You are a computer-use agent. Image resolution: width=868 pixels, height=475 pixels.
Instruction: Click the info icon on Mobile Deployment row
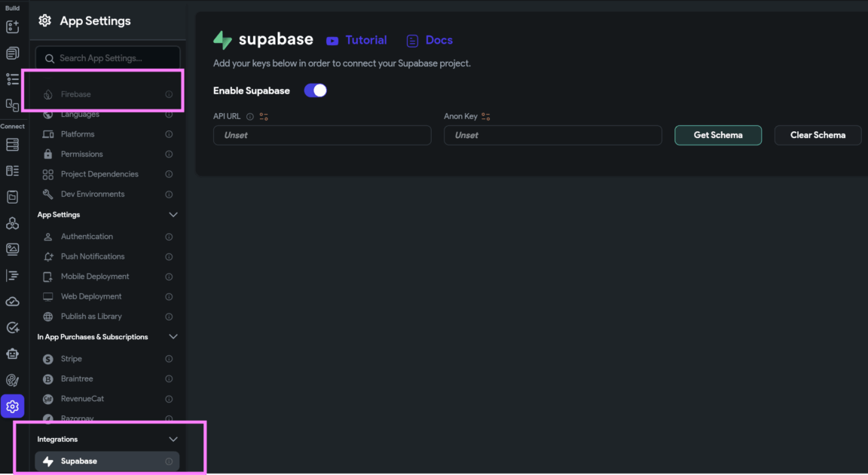(x=169, y=277)
